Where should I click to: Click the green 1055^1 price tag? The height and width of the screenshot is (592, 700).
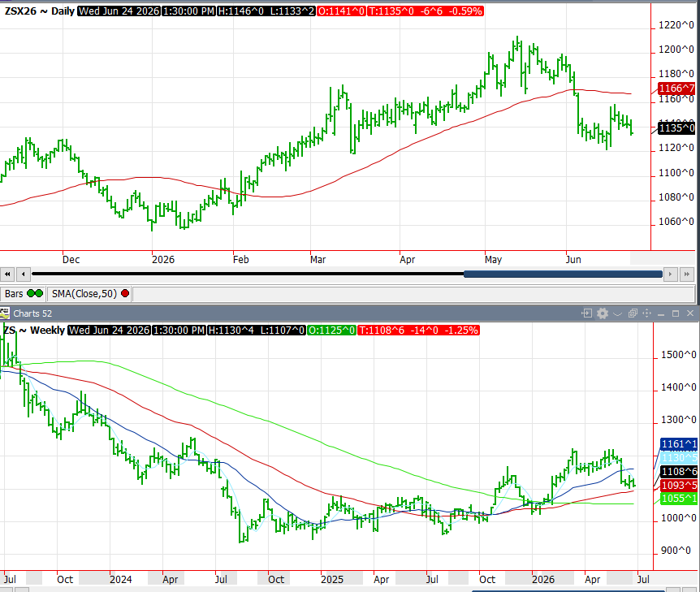[679, 499]
